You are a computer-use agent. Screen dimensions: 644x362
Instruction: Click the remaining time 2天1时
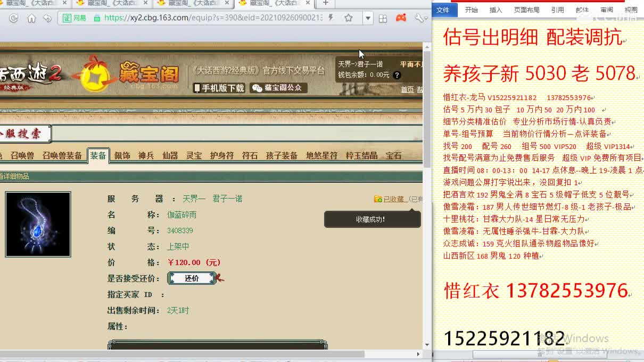tap(178, 310)
